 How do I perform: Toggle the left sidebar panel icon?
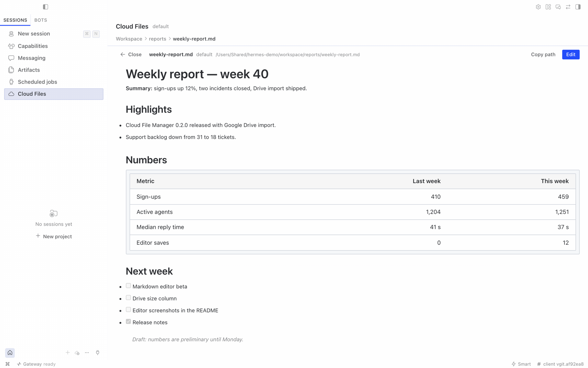46,7
